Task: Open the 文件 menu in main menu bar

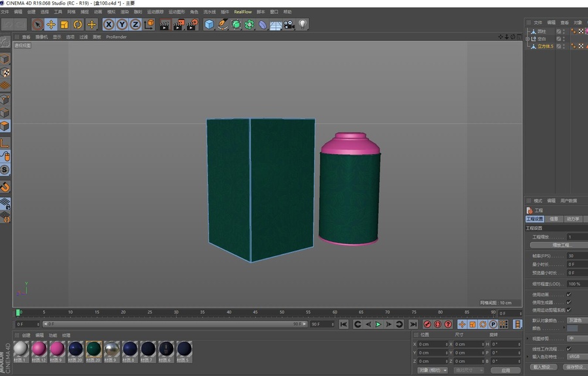Action: point(5,12)
